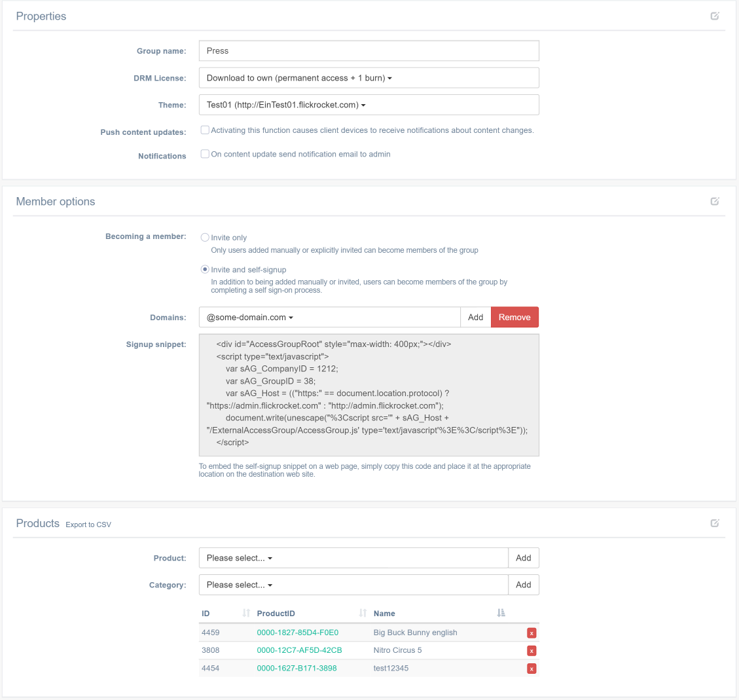Screen dimensions: 739x700
Task: Open the Domains dropdown list
Action: (329, 318)
